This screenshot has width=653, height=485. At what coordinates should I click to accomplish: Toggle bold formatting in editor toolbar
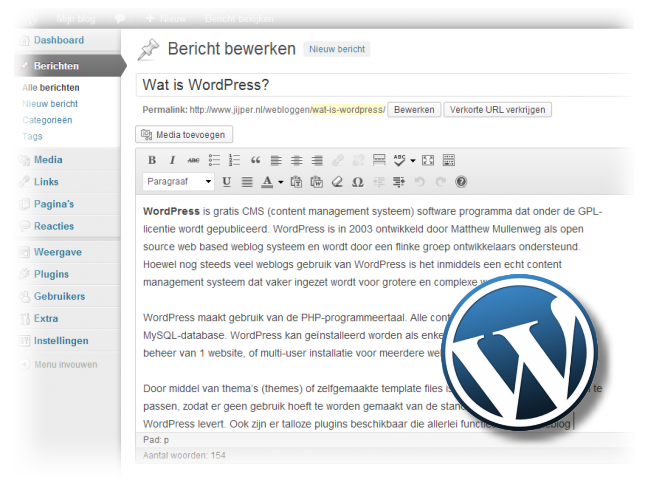(152, 160)
